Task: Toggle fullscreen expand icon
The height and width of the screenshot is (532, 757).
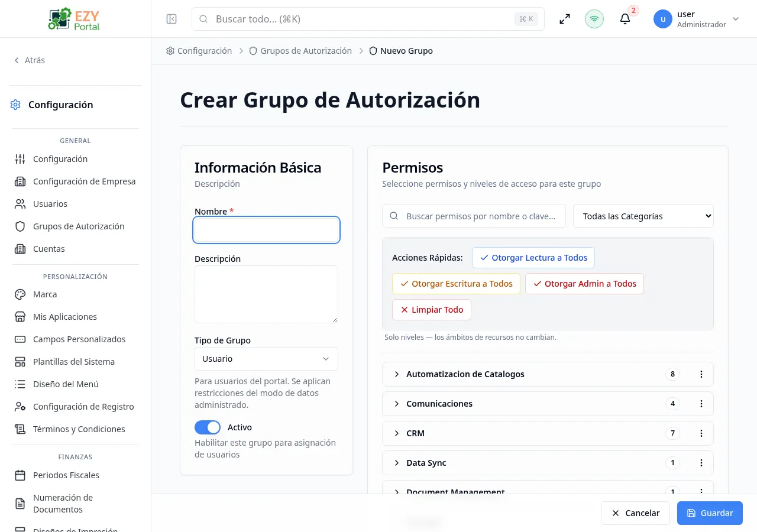Action: pos(565,19)
